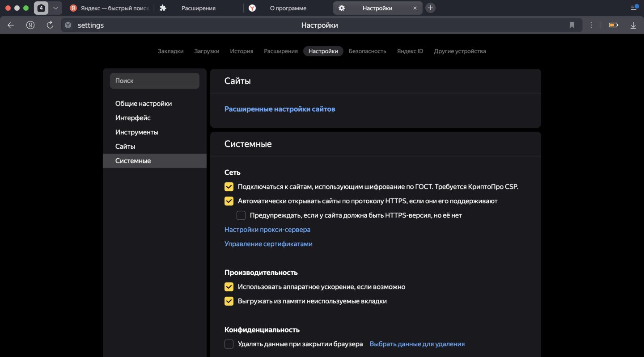
Task: Uncheck automatic HTTPS opening checkbox
Action: coord(229,201)
